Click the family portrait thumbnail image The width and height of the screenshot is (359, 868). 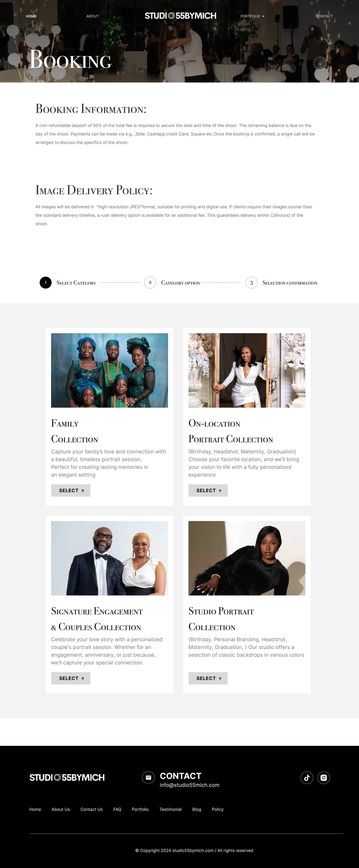pos(109,370)
